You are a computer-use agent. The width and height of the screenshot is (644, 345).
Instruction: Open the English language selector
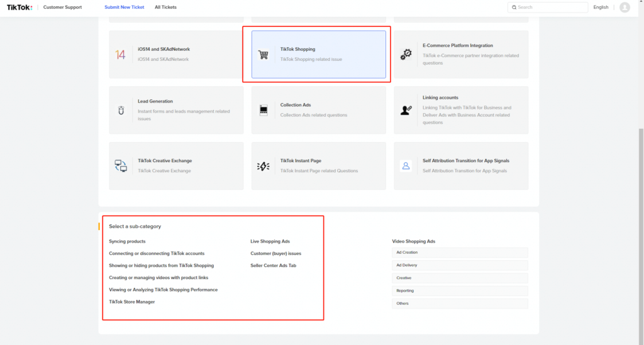tap(601, 8)
